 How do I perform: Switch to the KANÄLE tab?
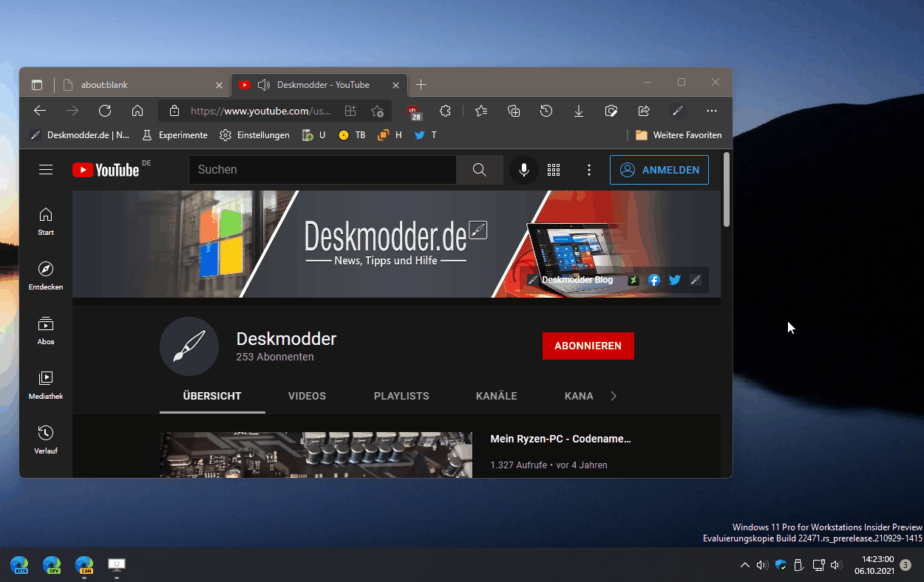click(x=497, y=396)
